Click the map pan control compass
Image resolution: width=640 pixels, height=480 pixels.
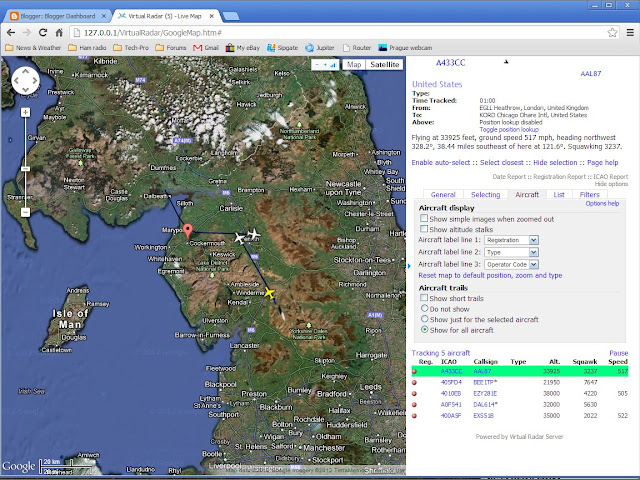(25, 81)
